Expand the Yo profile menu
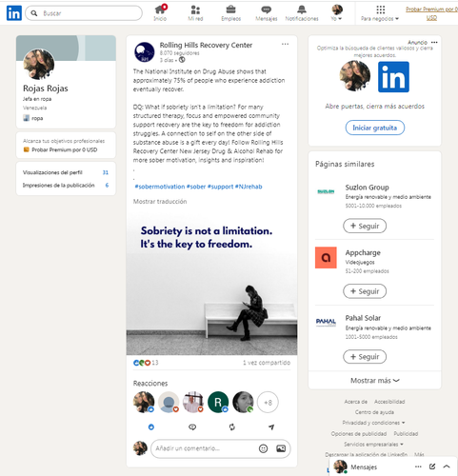This screenshot has height=476, width=458. tap(337, 13)
